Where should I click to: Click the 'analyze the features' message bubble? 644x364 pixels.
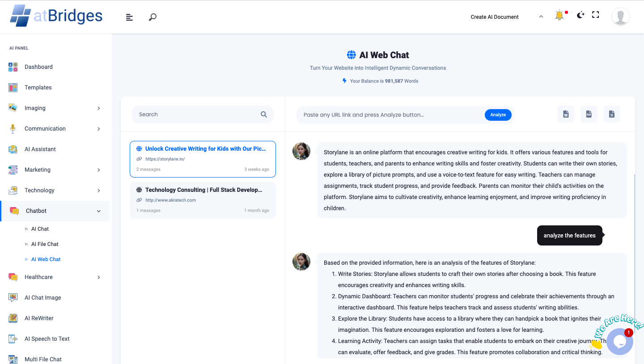click(570, 236)
